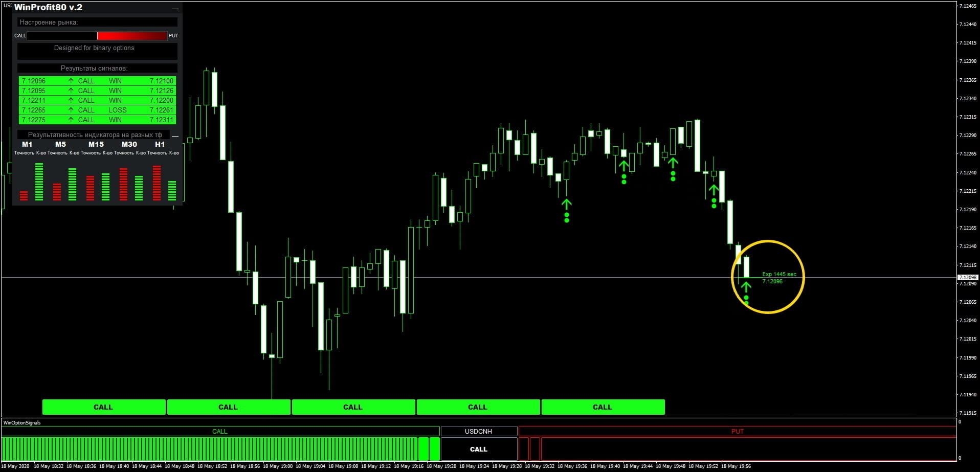Image resolution: width=980 pixels, height=472 pixels.
Task: Collapse the indicator performance timeframes section
Action: point(175,136)
